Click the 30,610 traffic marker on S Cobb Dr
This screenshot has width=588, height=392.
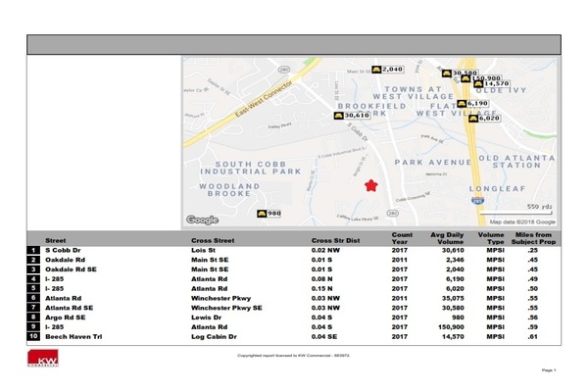pyautogui.click(x=351, y=115)
